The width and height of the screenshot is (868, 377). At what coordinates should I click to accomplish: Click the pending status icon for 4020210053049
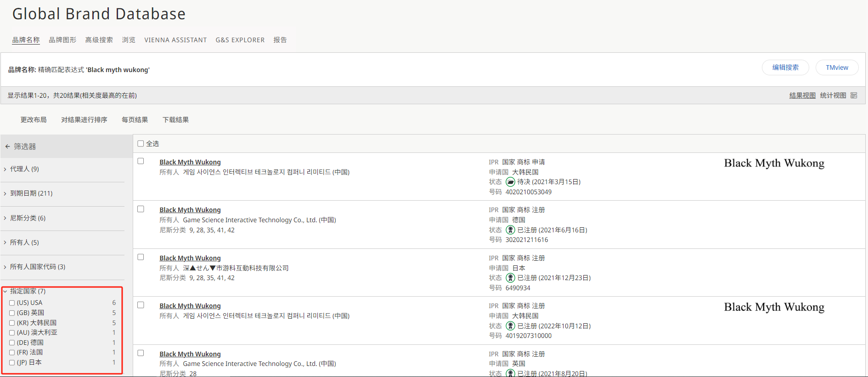tap(510, 182)
